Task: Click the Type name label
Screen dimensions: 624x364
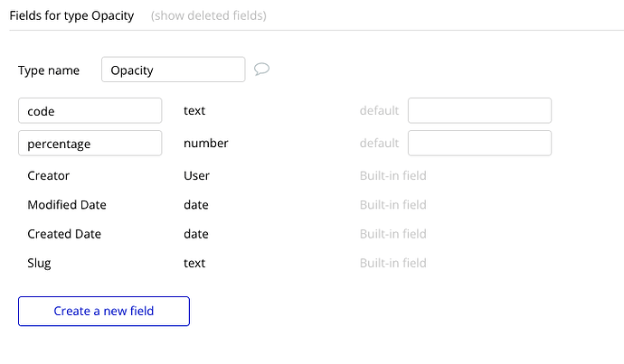Action: pos(49,70)
